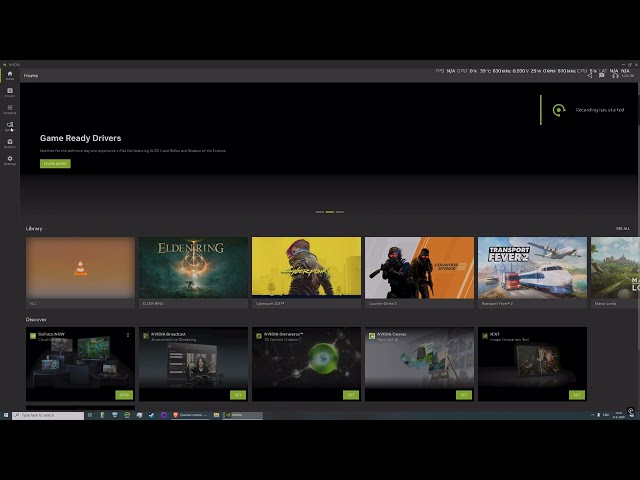Click See All in the Library section
640x480 pixels.
(623, 229)
